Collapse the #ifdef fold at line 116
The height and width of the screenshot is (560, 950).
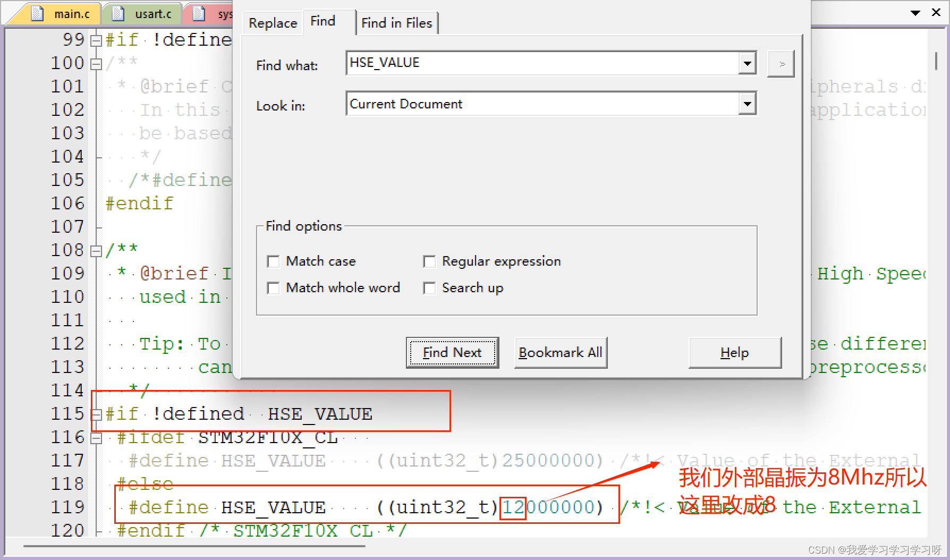coord(96,438)
